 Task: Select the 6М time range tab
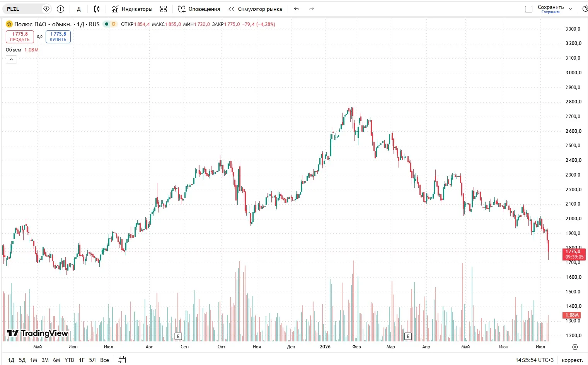coord(56,360)
